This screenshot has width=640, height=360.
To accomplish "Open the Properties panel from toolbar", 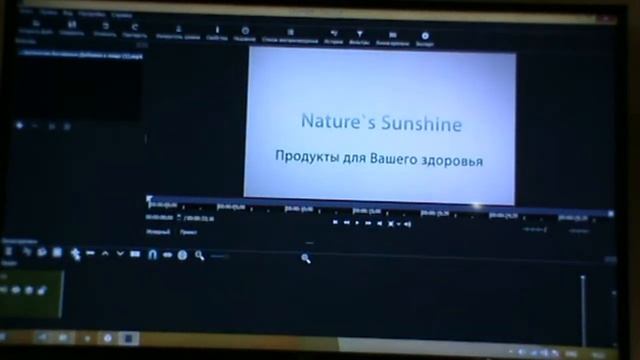I will [217, 30].
